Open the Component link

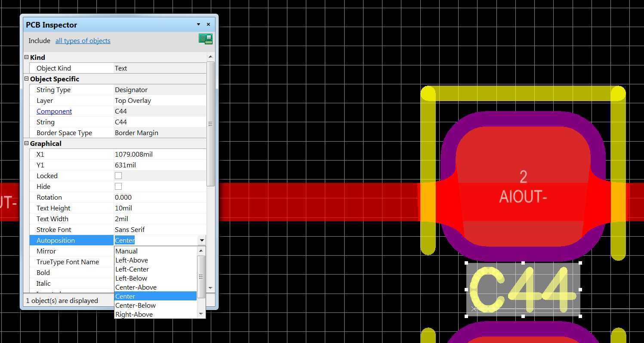(54, 111)
